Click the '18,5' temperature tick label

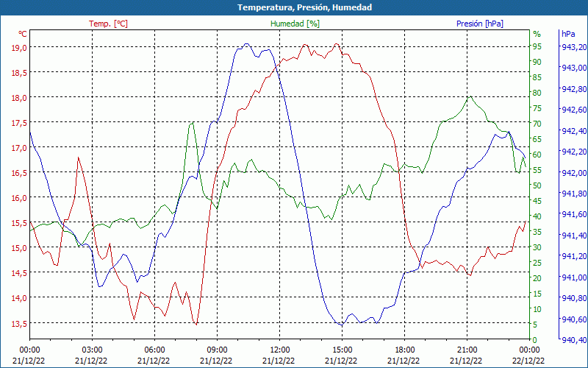pos(19,72)
